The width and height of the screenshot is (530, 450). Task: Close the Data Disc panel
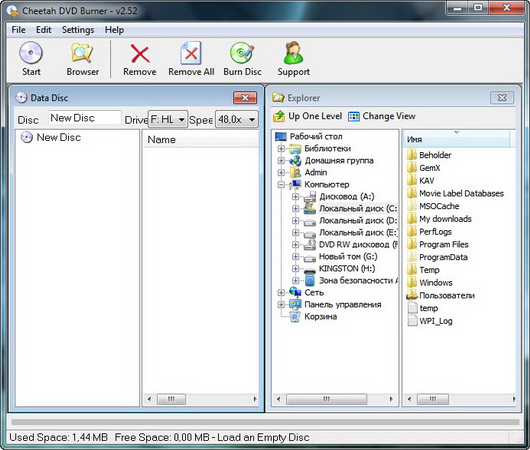tap(245, 98)
